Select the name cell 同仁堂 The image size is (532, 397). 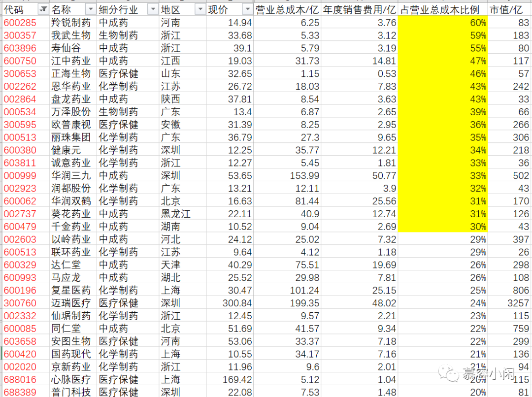tap(73, 329)
